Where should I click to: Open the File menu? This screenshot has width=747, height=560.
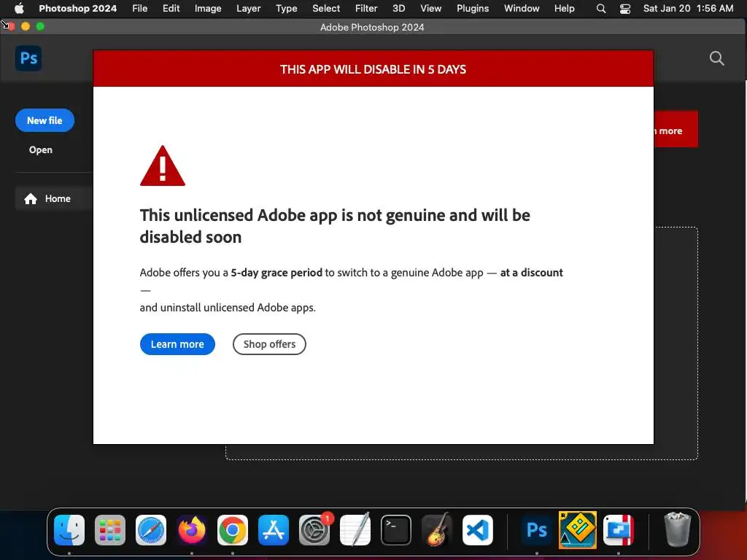(139, 9)
